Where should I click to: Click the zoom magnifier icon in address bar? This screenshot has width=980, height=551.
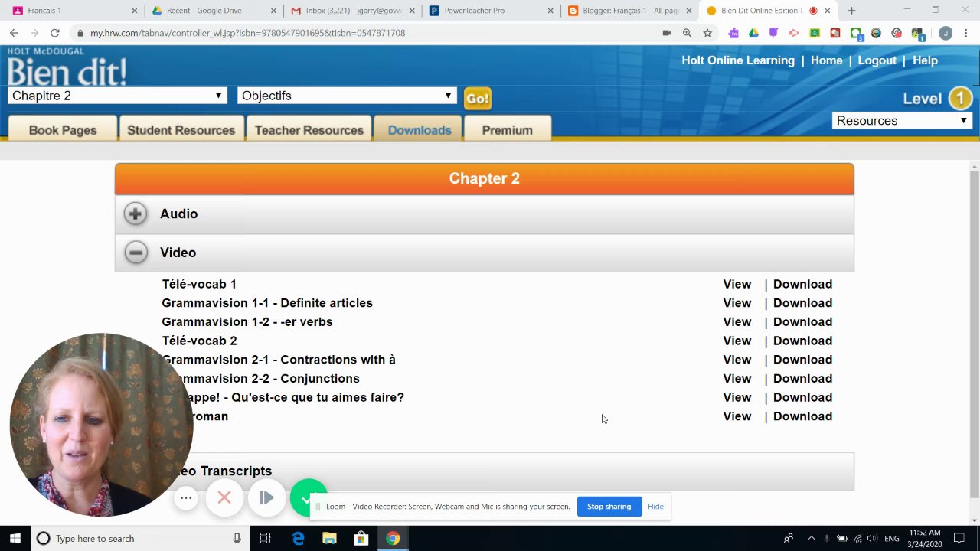click(x=687, y=33)
